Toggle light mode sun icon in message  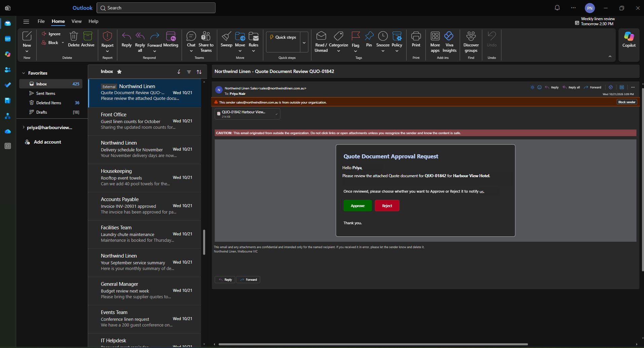(x=532, y=87)
